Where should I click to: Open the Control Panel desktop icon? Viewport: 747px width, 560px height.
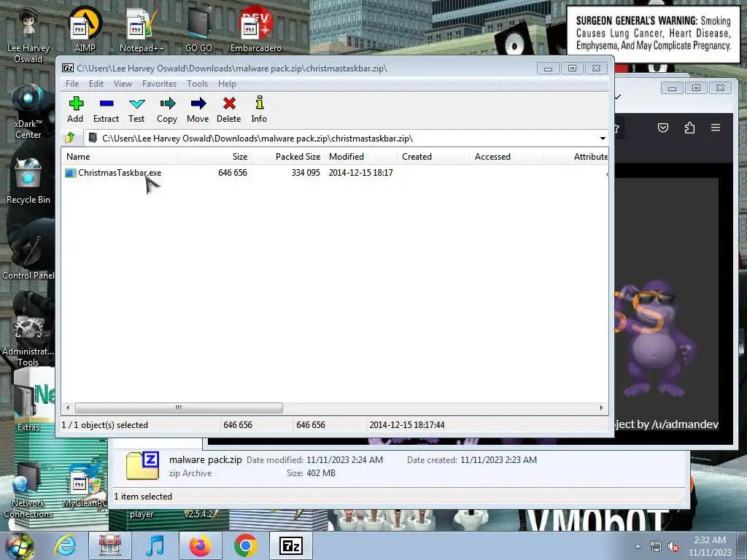[28, 256]
